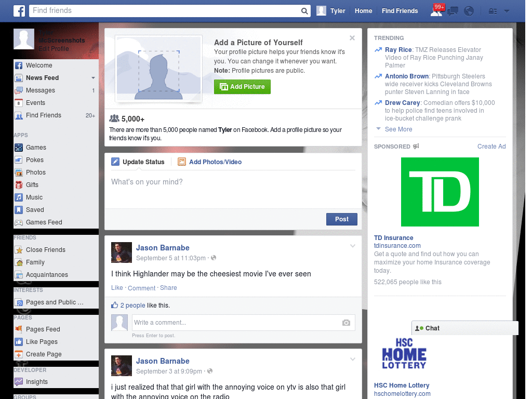Click the Add Picture button

pos(242,87)
